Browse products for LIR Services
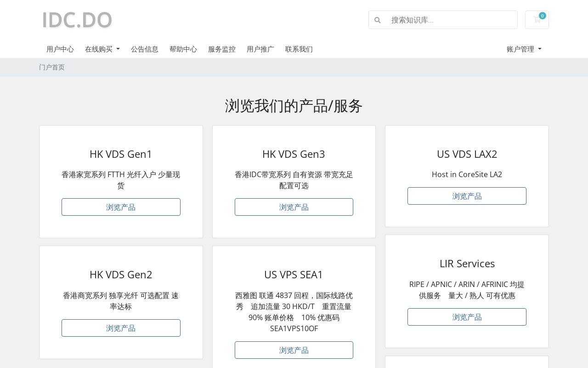Screen dimensions: 588x368 tap(467, 317)
